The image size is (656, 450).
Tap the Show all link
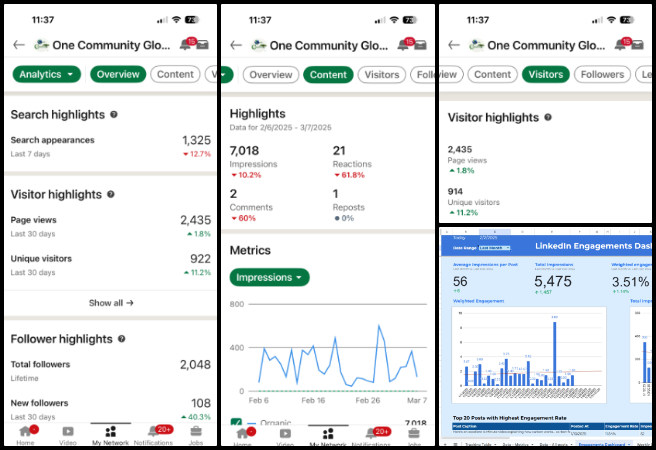tap(111, 303)
